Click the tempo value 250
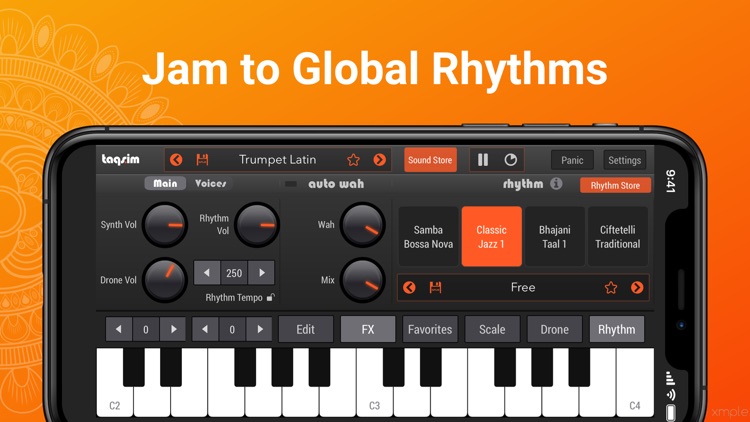The width and height of the screenshot is (750, 422). (x=234, y=273)
